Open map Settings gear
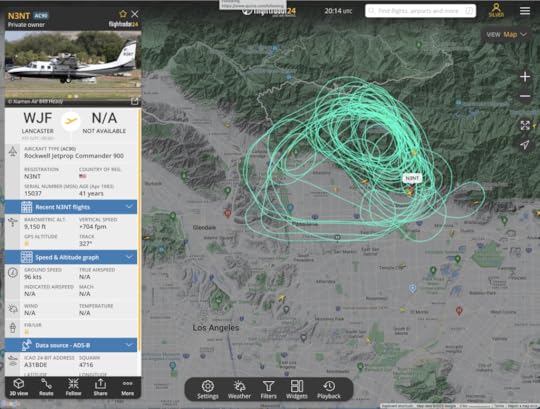Image resolution: width=540 pixels, height=409 pixels. tap(208, 389)
